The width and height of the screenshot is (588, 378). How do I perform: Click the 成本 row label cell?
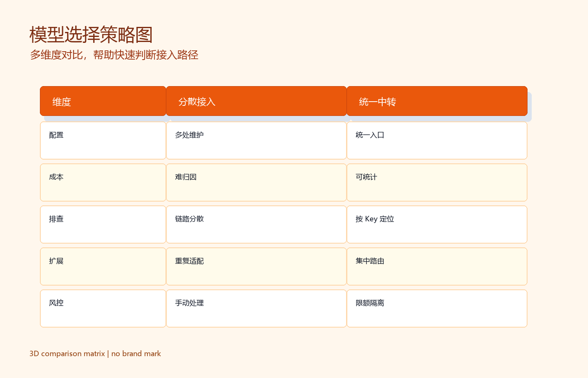point(103,182)
